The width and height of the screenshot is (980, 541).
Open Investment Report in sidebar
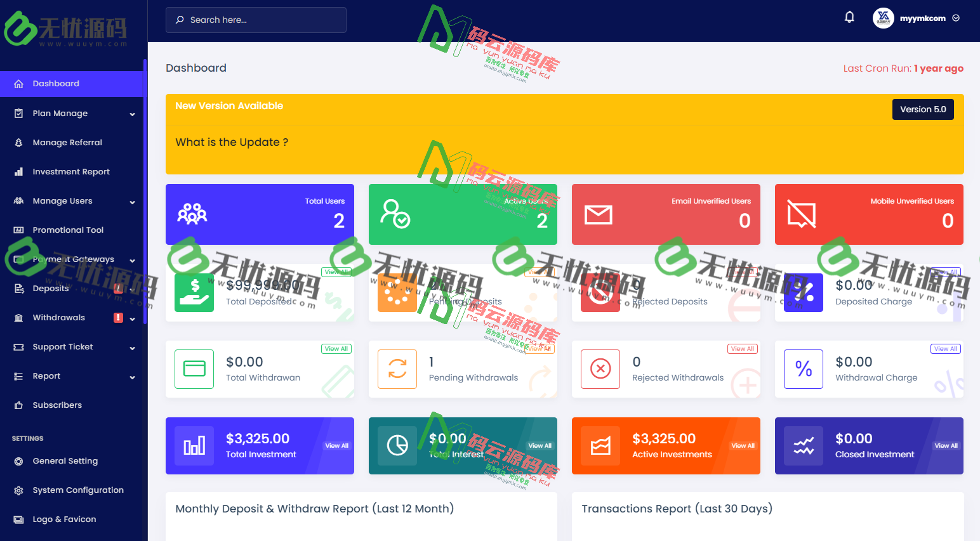tap(71, 172)
